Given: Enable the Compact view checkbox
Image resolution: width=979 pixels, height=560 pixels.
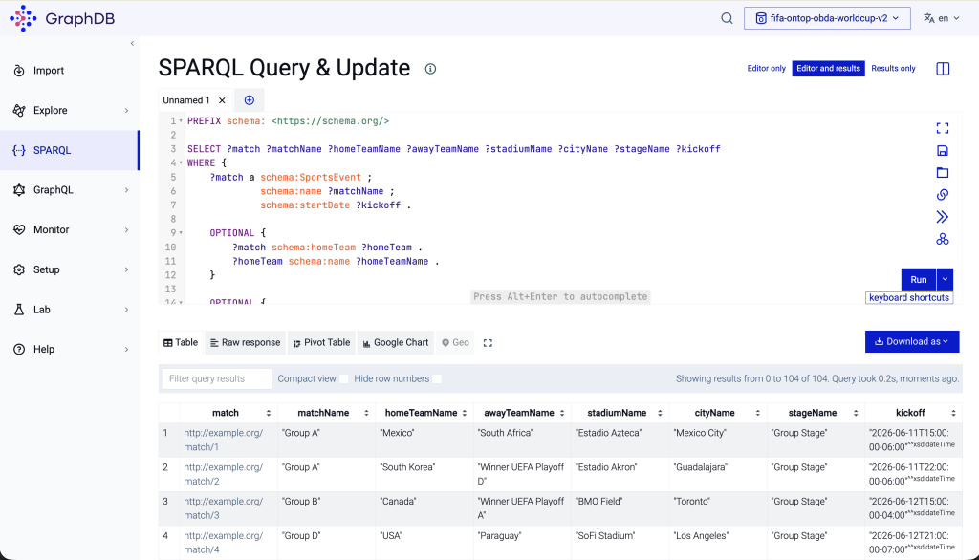Looking at the screenshot, I should (x=343, y=379).
